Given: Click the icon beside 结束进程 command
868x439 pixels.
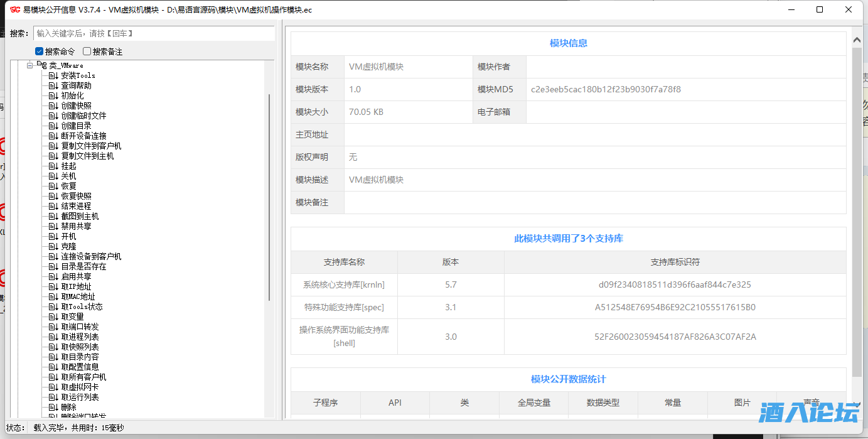Looking at the screenshot, I should (53, 205).
